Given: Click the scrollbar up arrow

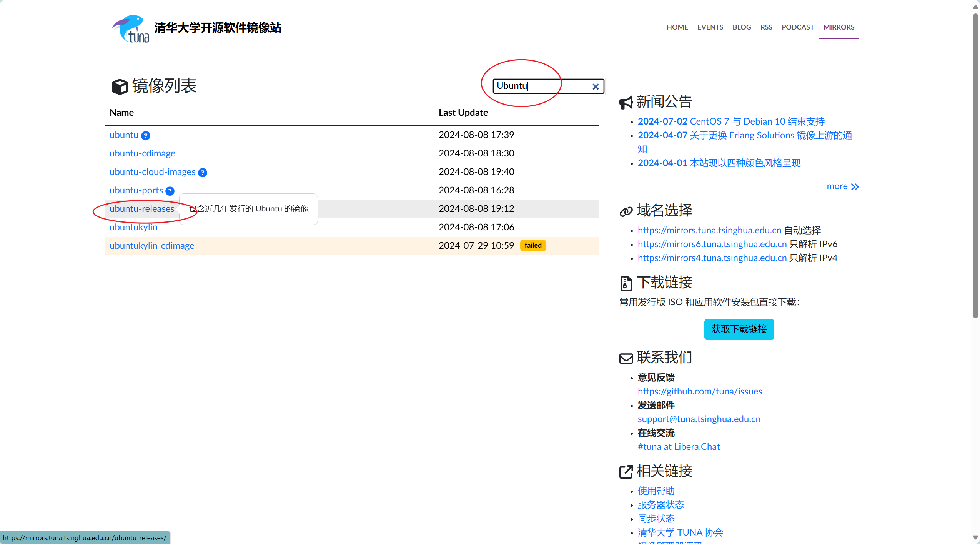Looking at the screenshot, I should (x=975, y=7).
